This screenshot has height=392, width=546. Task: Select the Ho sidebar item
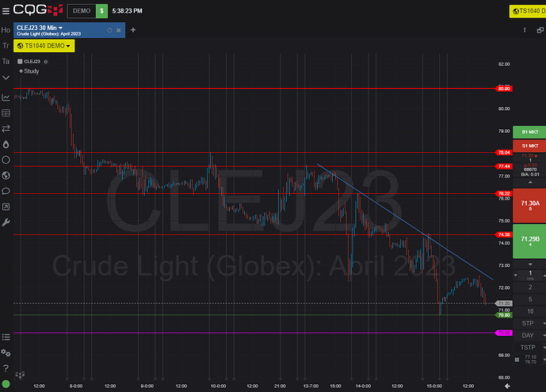(6, 30)
